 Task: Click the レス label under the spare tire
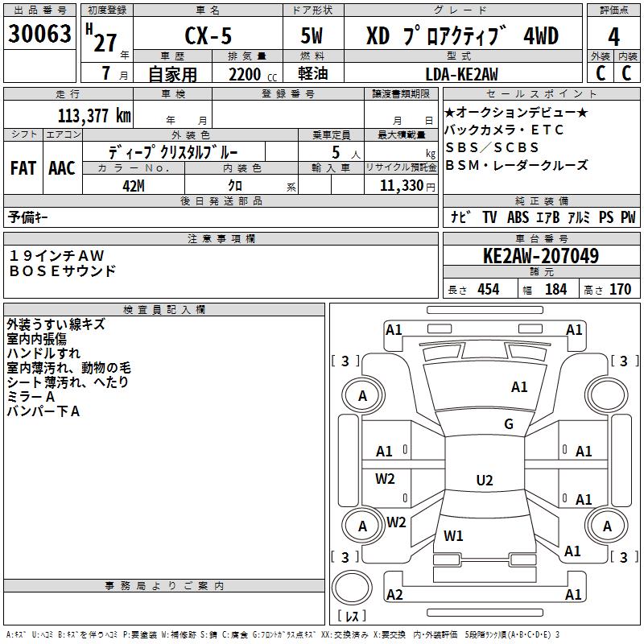(352, 616)
